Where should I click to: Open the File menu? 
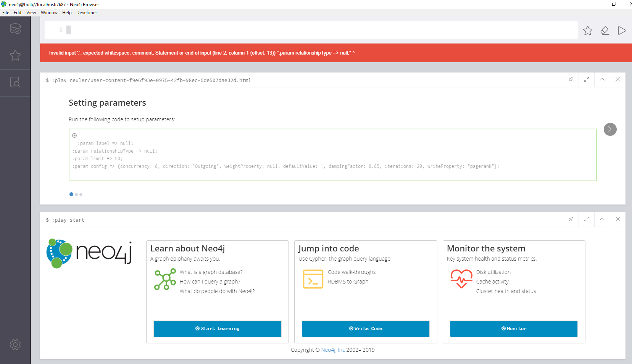[x=6, y=13]
